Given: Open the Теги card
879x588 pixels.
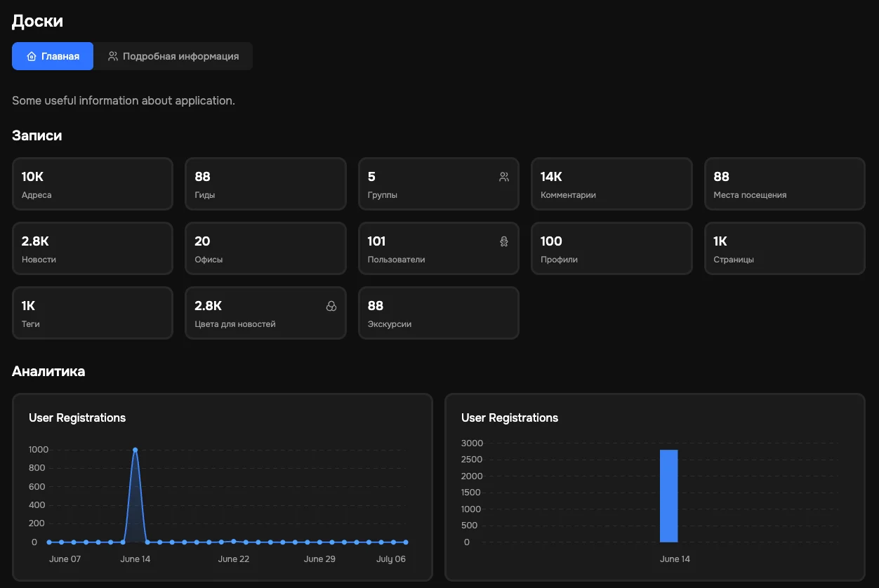Looking at the screenshot, I should pyautogui.click(x=93, y=313).
